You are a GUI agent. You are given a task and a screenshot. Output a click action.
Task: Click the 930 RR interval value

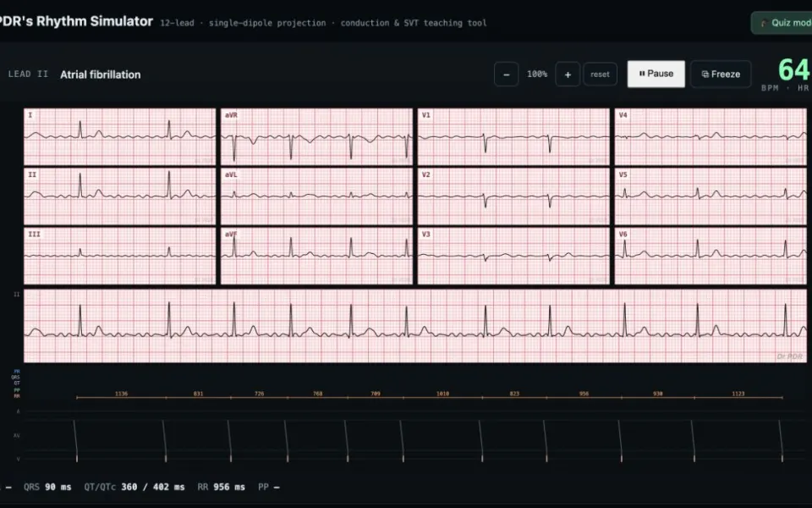coord(658,394)
